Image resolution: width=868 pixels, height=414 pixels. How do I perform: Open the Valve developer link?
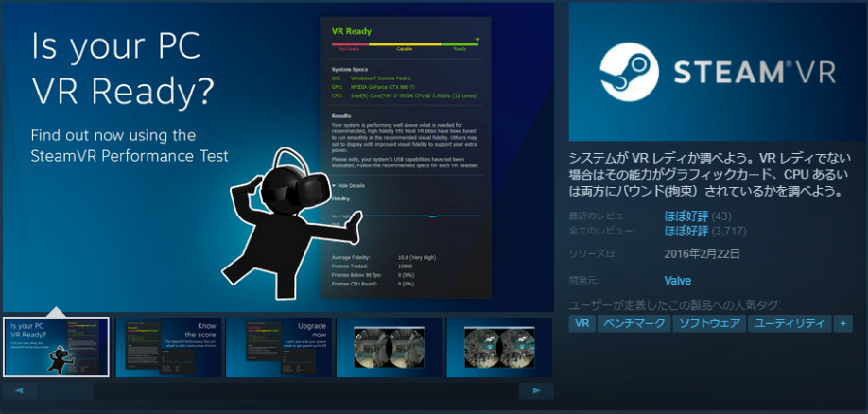click(678, 281)
